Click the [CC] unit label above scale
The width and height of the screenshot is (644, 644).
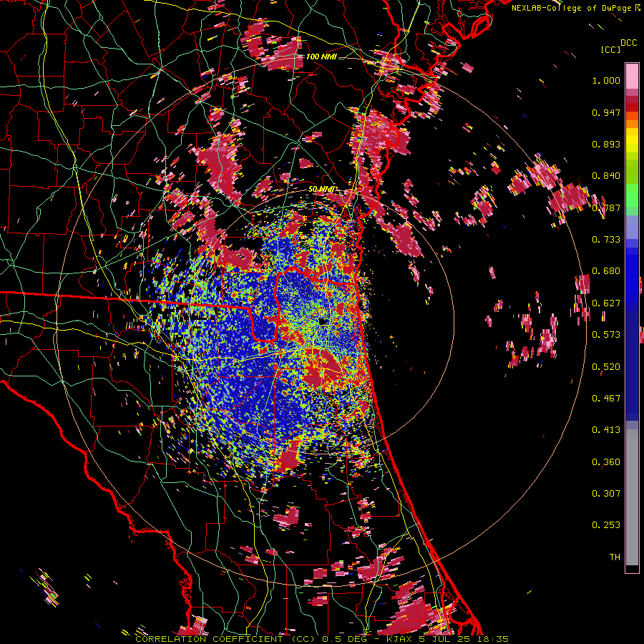[610, 49]
